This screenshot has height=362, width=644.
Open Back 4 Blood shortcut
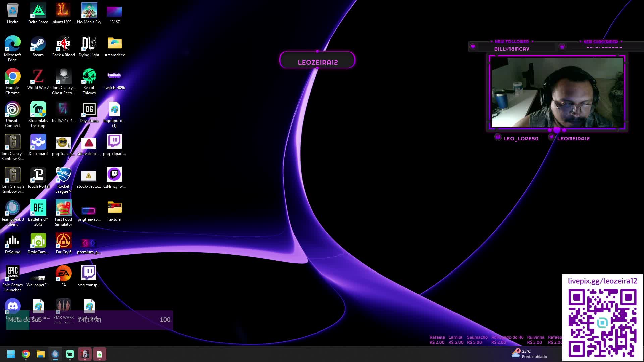(63, 47)
